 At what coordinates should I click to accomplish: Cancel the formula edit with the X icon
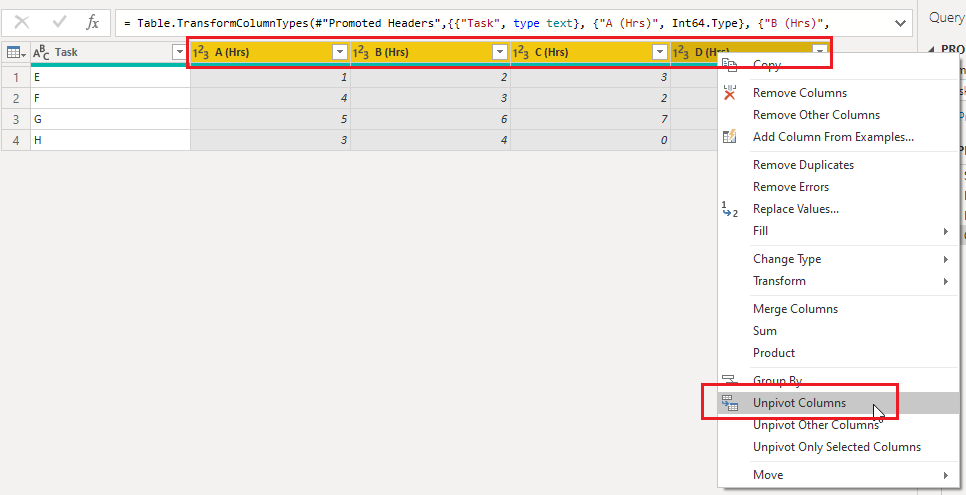pyautogui.click(x=22, y=23)
